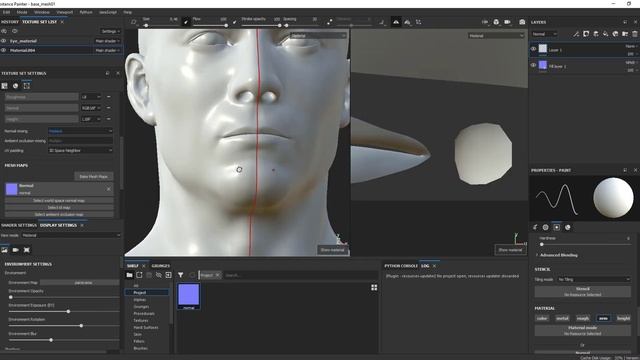Toggle the rough material channel
This screenshot has height=360, width=640.
582,318
